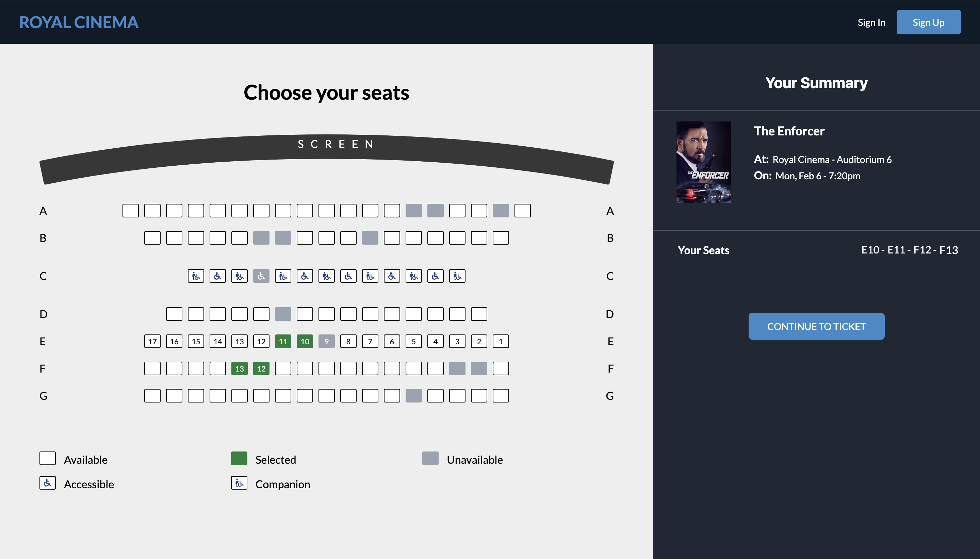The height and width of the screenshot is (559, 980).
Task: Deselect selected seat E10
Action: (305, 341)
